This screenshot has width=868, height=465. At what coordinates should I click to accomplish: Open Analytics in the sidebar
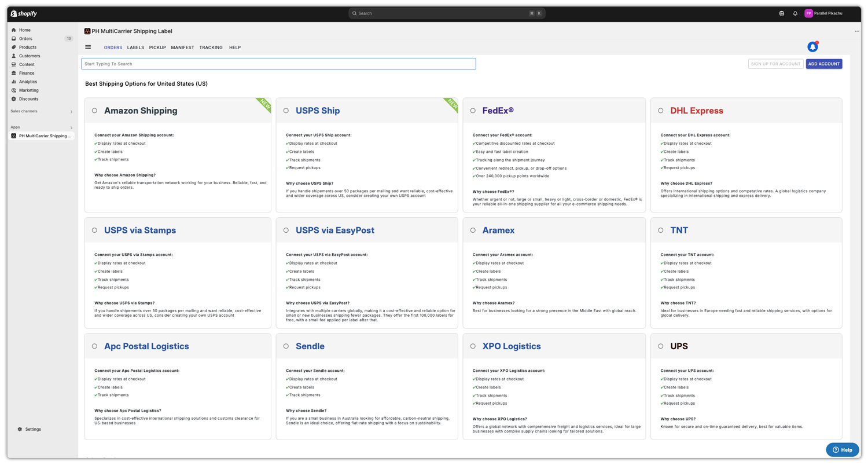coord(28,82)
